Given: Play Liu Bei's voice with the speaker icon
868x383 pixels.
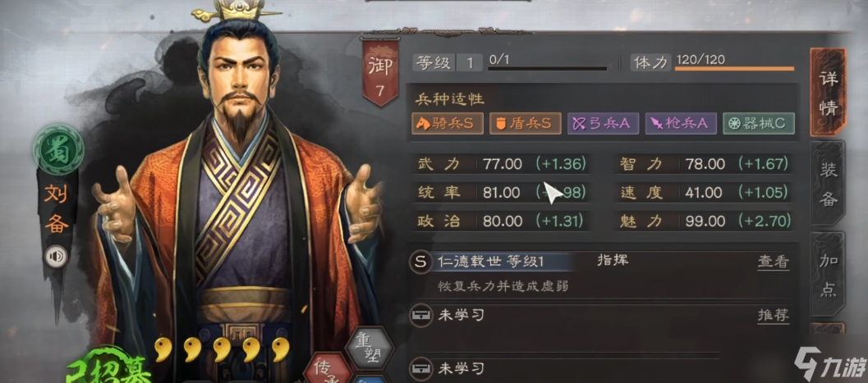Looking at the screenshot, I should (x=56, y=257).
